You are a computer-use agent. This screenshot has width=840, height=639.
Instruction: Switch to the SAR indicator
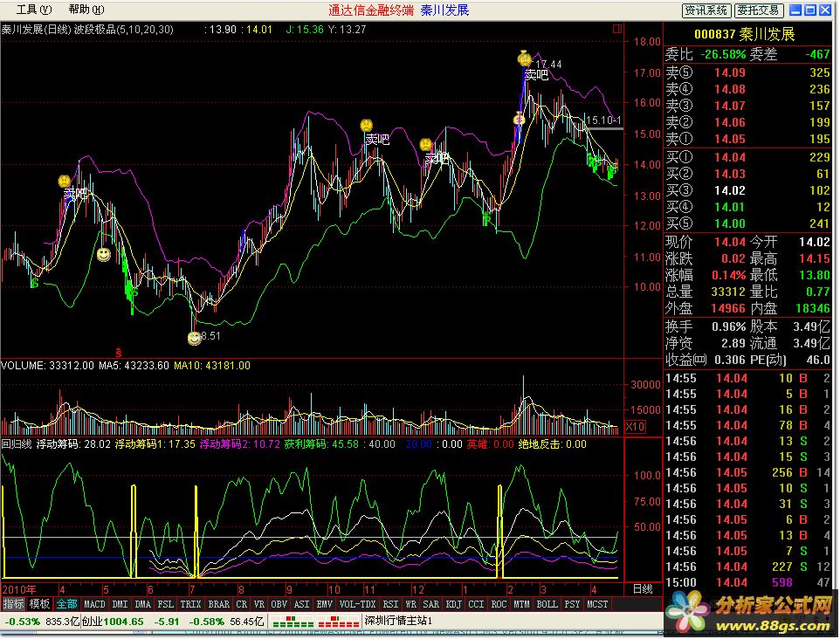[x=430, y=604]
